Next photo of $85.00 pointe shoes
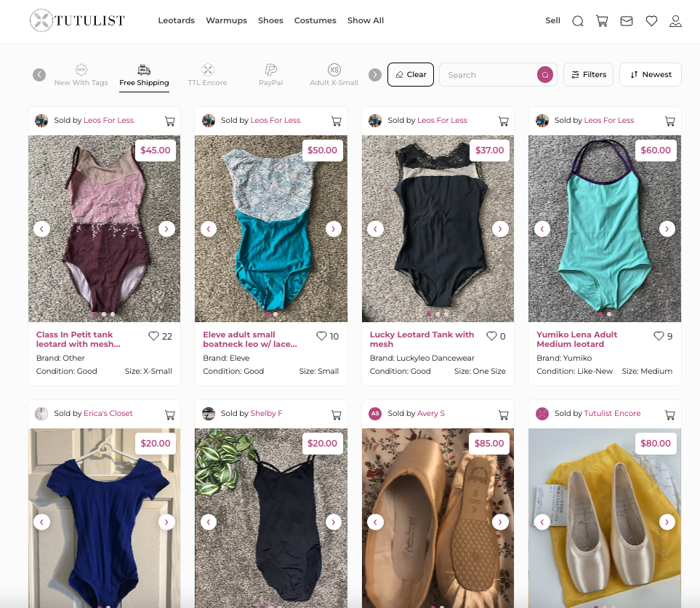700x608 pixels. tap(500, 521)
